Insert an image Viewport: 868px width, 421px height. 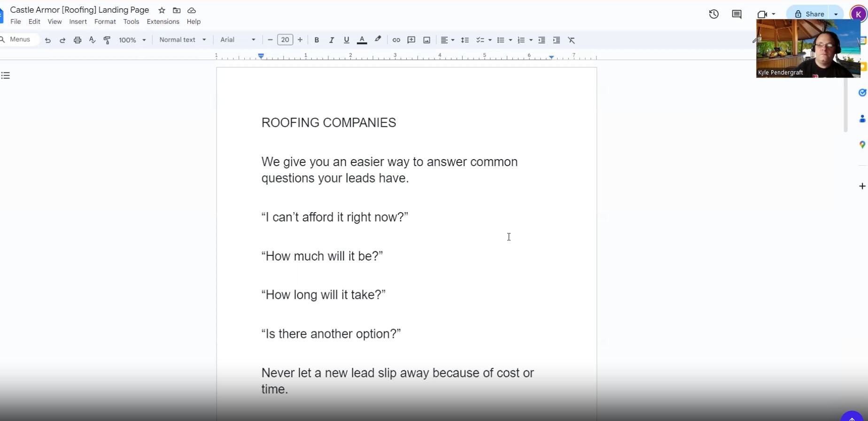click(x=426, y=40)
